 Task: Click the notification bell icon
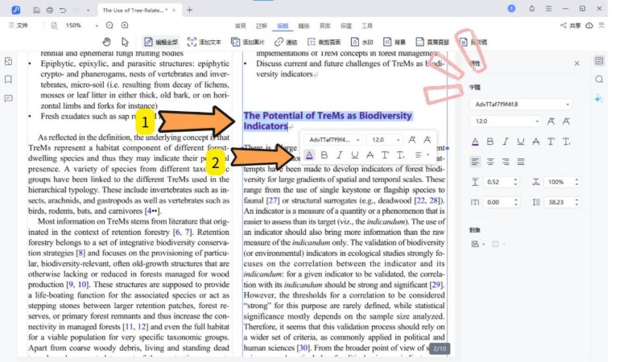tap(531, 9)
